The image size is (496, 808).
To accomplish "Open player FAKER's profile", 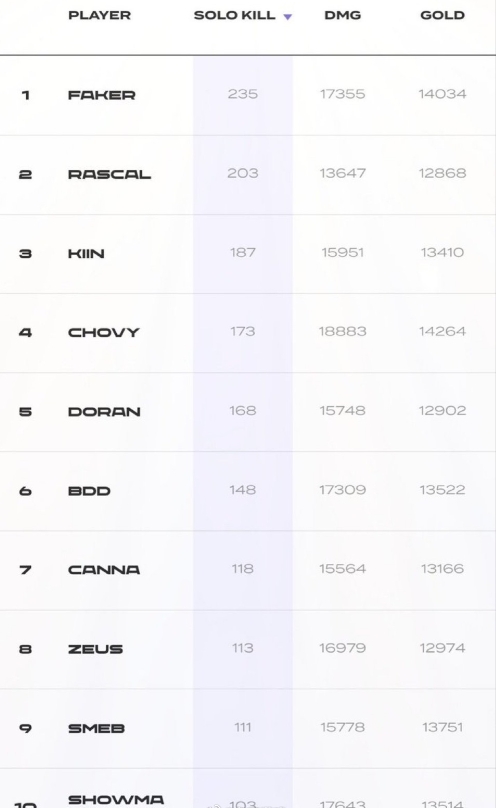I will pos(101,95).
